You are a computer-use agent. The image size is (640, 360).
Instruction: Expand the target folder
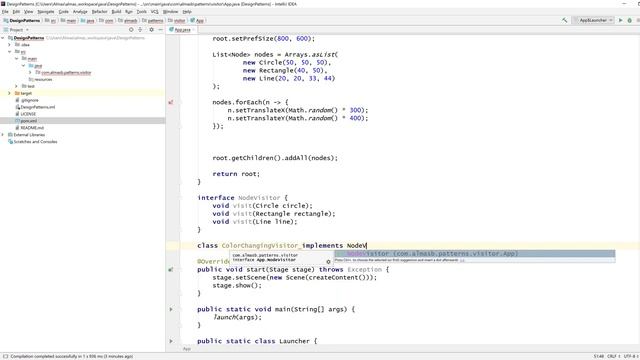click(10, 93)
